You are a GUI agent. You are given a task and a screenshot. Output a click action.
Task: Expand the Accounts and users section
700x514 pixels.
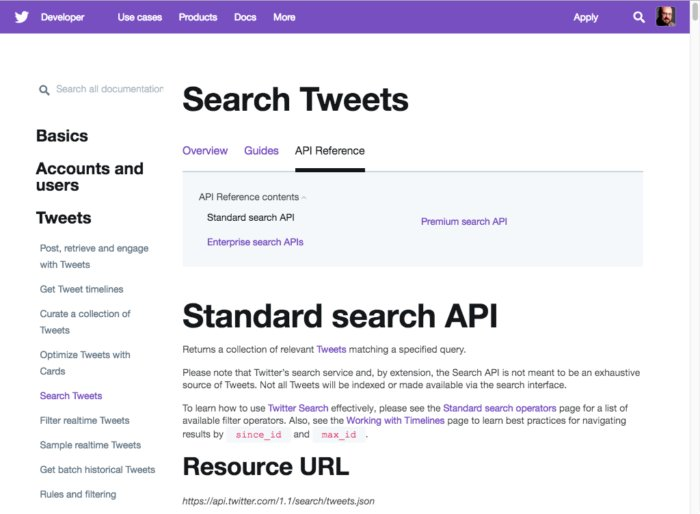click(x=89, y=177)
